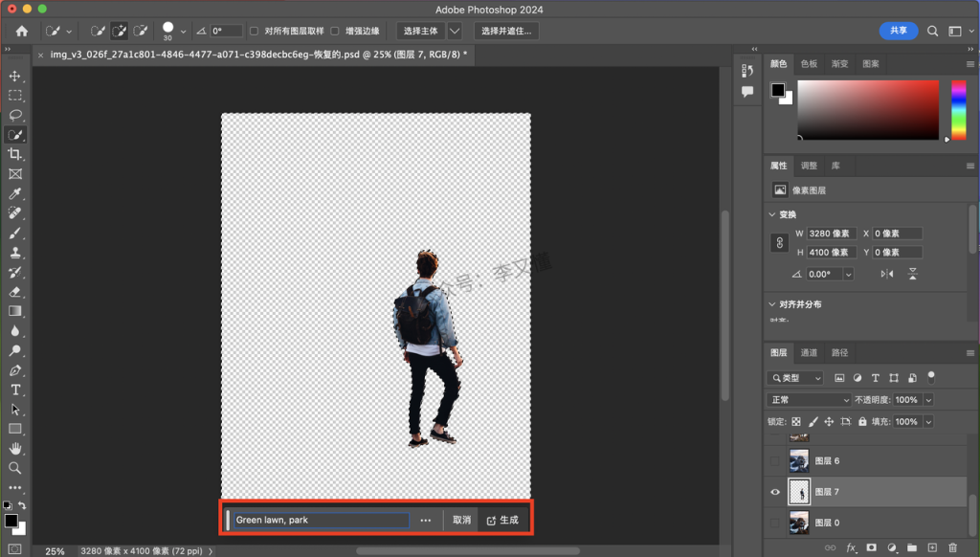Open 选择主体 dropdown arrow
This screenshot has width=980, height=557.
455,31
